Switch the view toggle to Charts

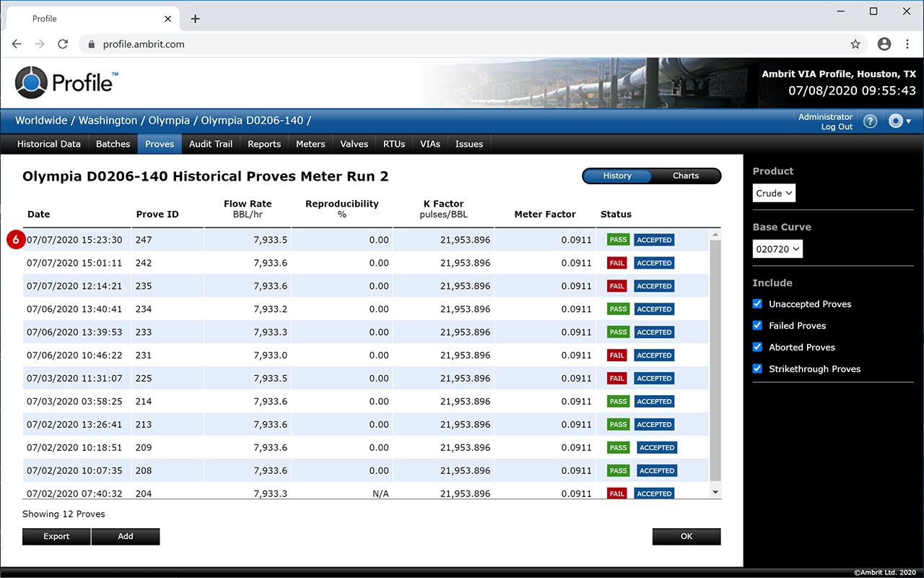coord(685,176)
